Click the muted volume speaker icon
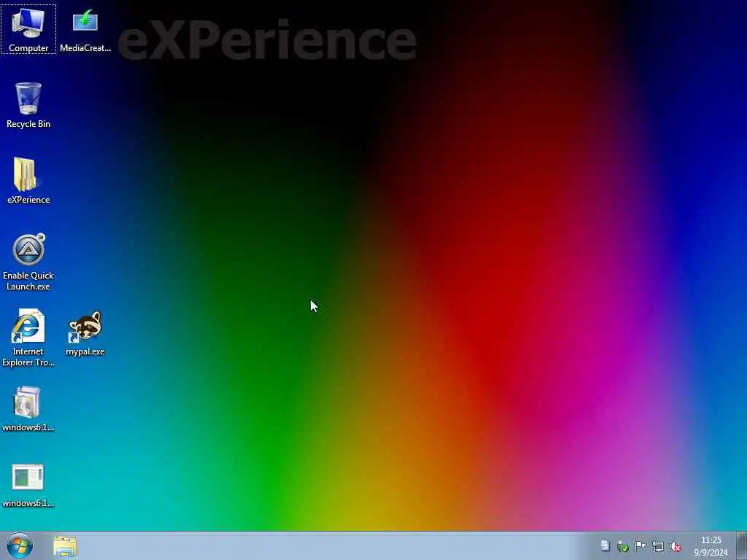Screen dimensions: 747x560 [x=676, y=547]
